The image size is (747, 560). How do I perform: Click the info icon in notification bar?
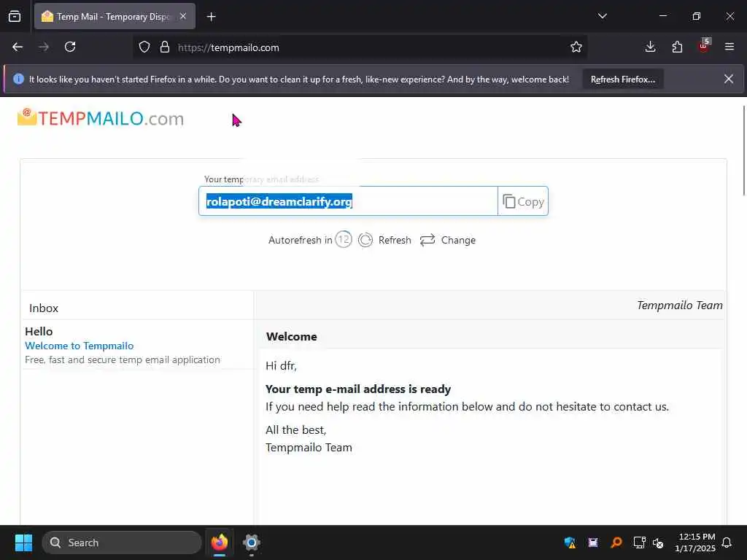(18, 79)
